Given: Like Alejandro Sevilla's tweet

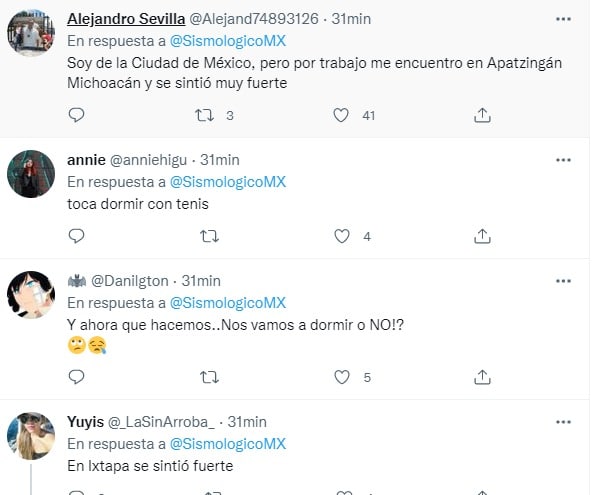Looking at the screenshot, I should point(341,115).
